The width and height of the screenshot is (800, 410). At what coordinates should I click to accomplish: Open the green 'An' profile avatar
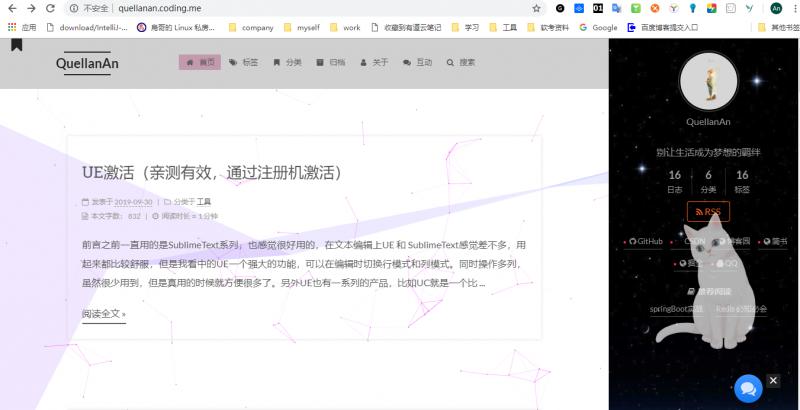coord(776,8)
